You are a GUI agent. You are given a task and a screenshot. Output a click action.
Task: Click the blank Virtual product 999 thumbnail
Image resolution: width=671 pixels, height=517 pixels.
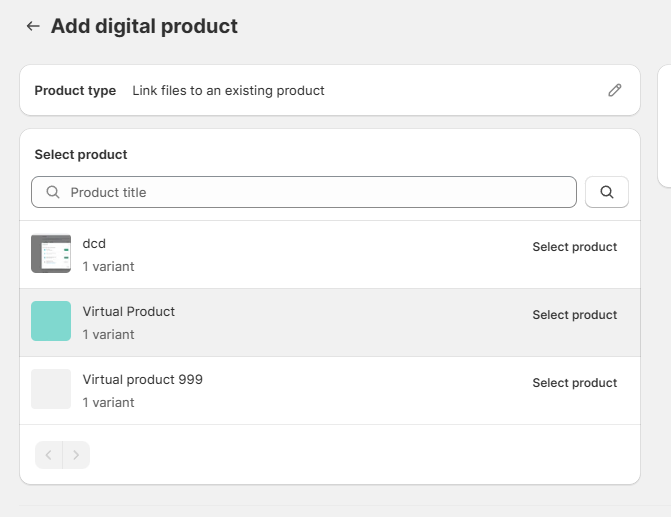[x=51, y=389]
